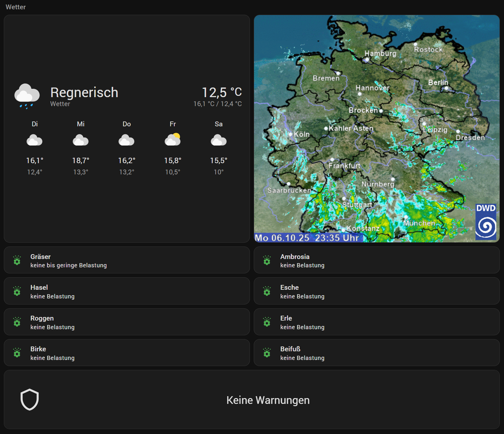The image size is (504, 434).
Task: Click the partly sunny icon for Friday
Action: [173, 140]
